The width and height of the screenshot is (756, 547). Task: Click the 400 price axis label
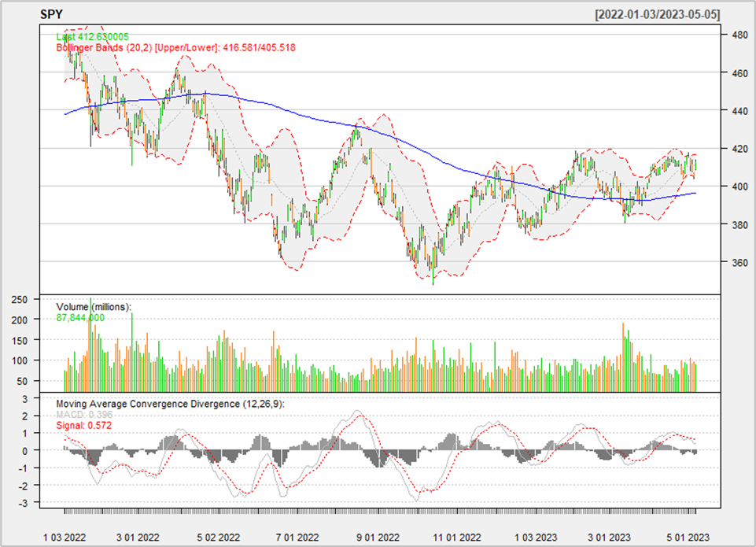tap(740, 187)
